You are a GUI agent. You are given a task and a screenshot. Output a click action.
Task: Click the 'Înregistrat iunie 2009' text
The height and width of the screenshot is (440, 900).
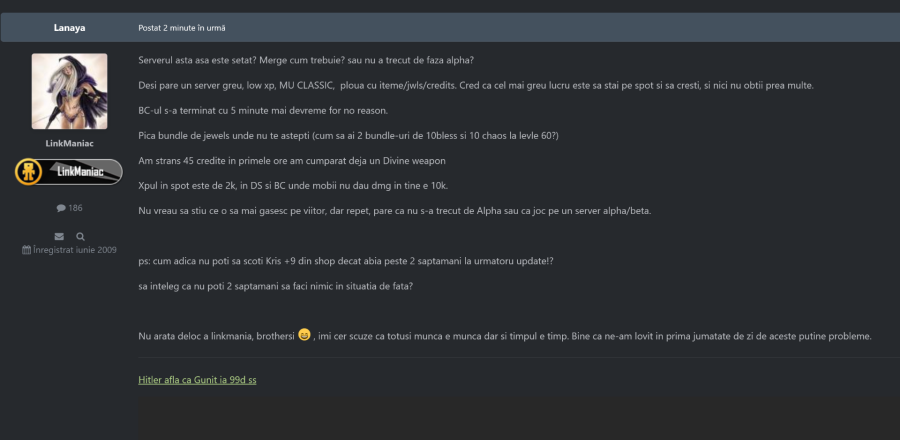(x=74, y=250)
